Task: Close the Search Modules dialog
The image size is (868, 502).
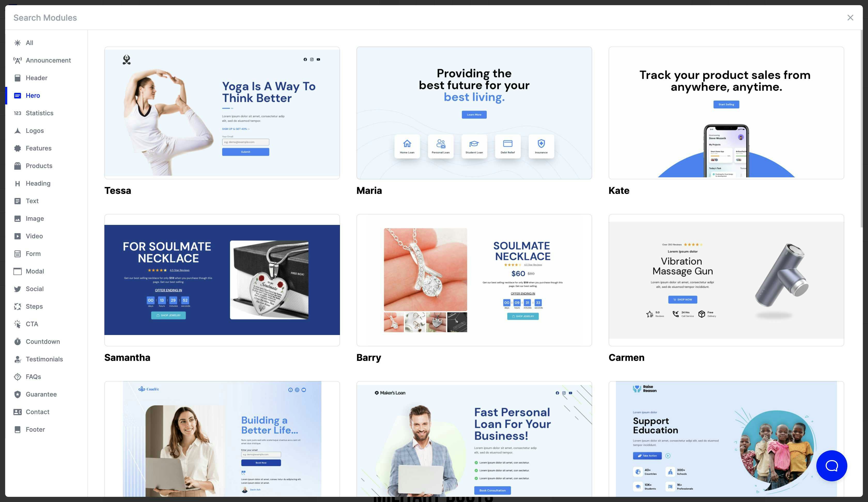Action: point(850,17)
